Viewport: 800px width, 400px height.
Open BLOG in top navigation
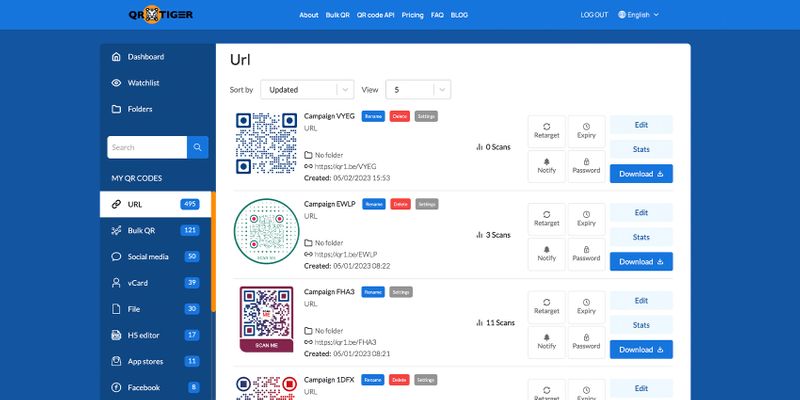[459, 15]
